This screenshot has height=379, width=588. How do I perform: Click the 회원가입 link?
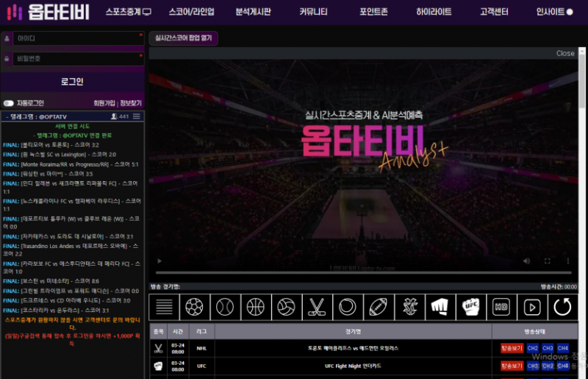[104, 103]
